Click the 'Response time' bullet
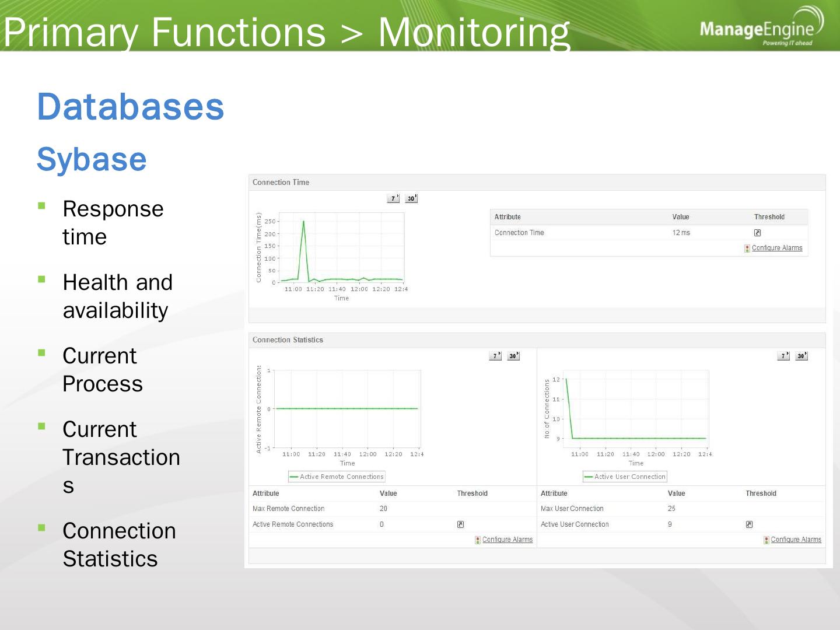 point(113,223)
